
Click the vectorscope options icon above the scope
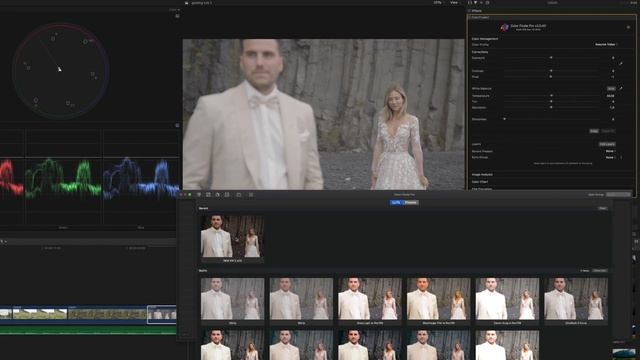pos(177,16)
